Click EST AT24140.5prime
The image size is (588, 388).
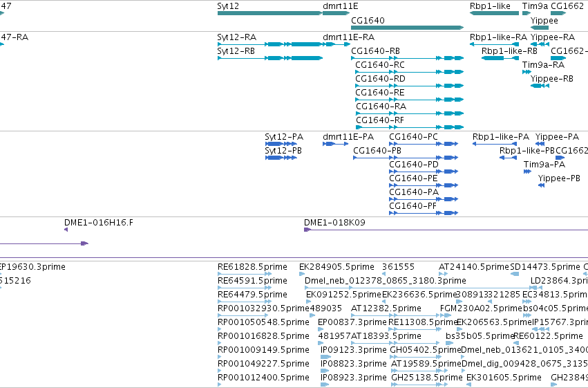pos(444,274)
